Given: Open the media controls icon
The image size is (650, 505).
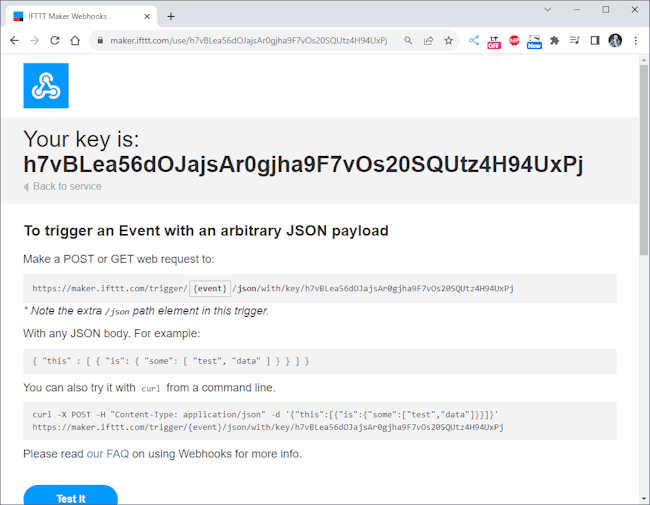Looking at the screenshot, I should [575, 41].
